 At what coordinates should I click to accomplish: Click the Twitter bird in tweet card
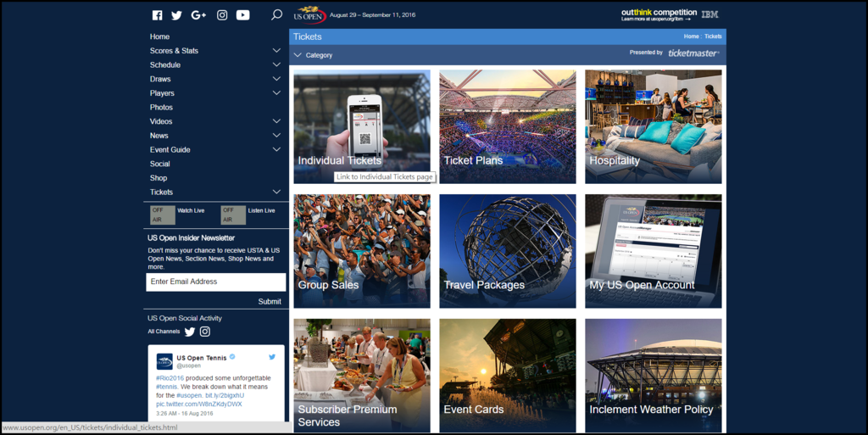click(x=272, y=357)
